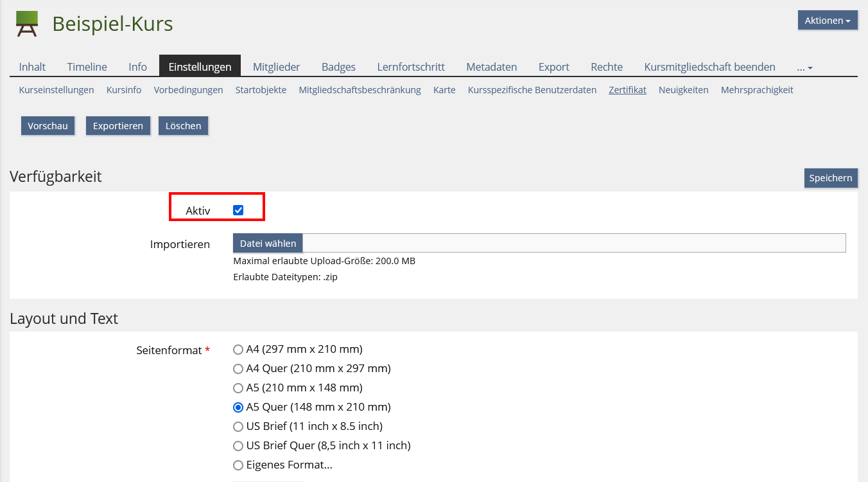Screen dimensions: 868x482
Task: Select US Brief Quer page format
Action: click(x=238, y=446)
